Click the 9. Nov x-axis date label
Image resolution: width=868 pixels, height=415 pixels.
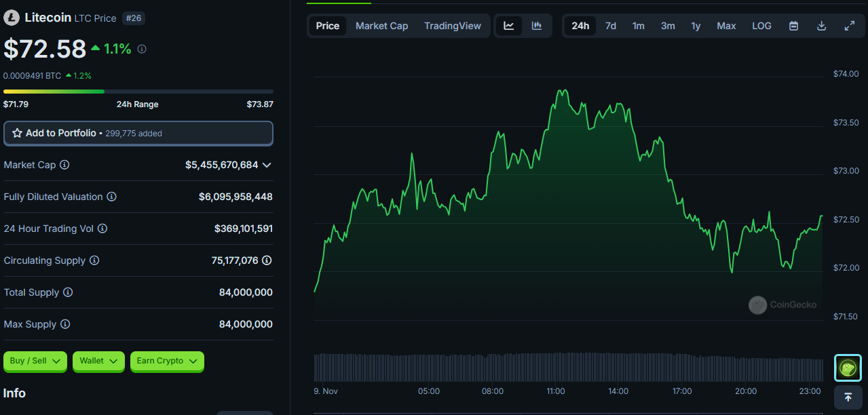326,391
